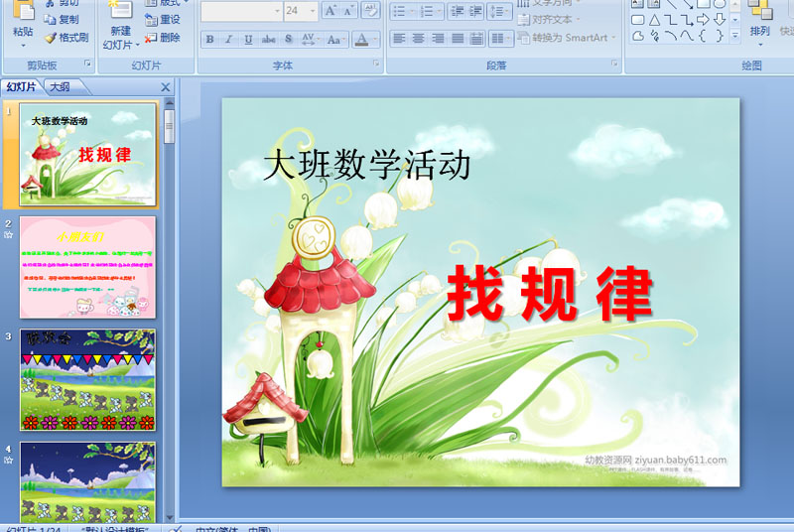Viewport: 794px width, 532px height.
Task: Open the Arrange (排列) menu
Action: (x=759, y=23)
